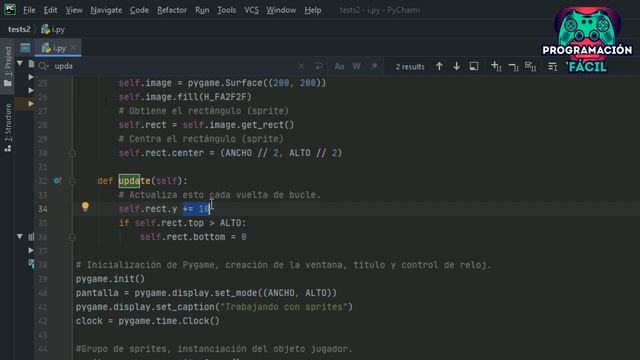
Task: Open the Navigate menu
Action: 106,10
